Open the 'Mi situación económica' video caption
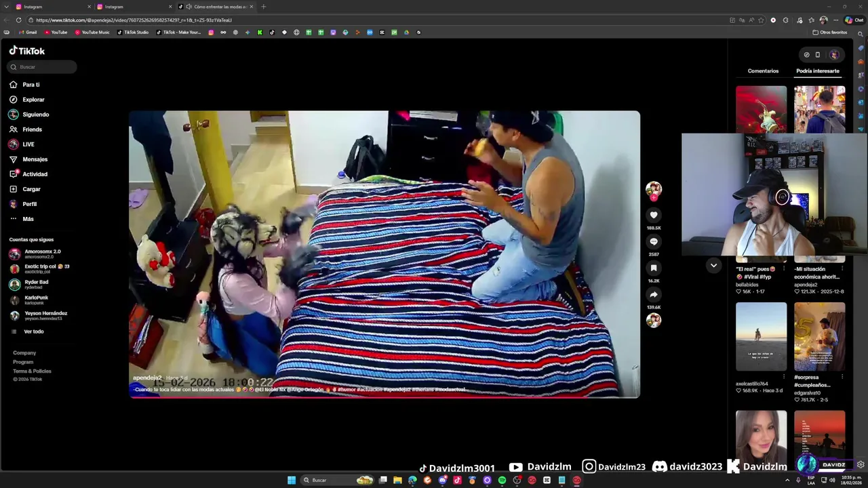 (817, 273)
